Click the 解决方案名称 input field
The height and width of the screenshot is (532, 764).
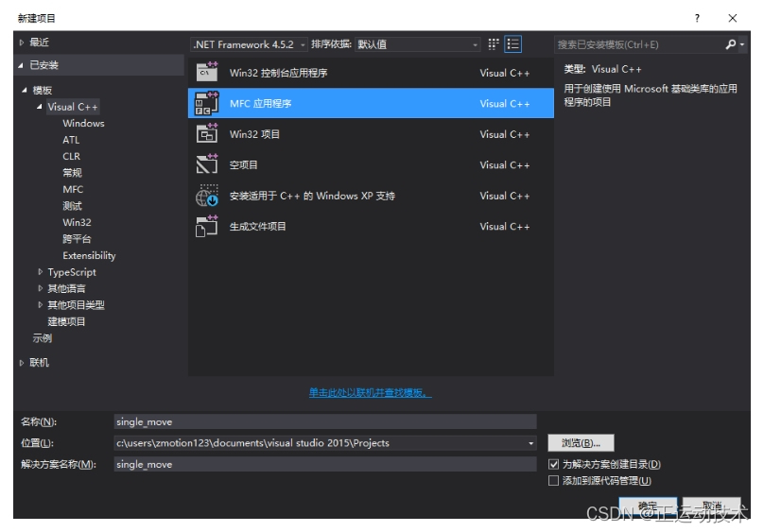pos(325,464)
